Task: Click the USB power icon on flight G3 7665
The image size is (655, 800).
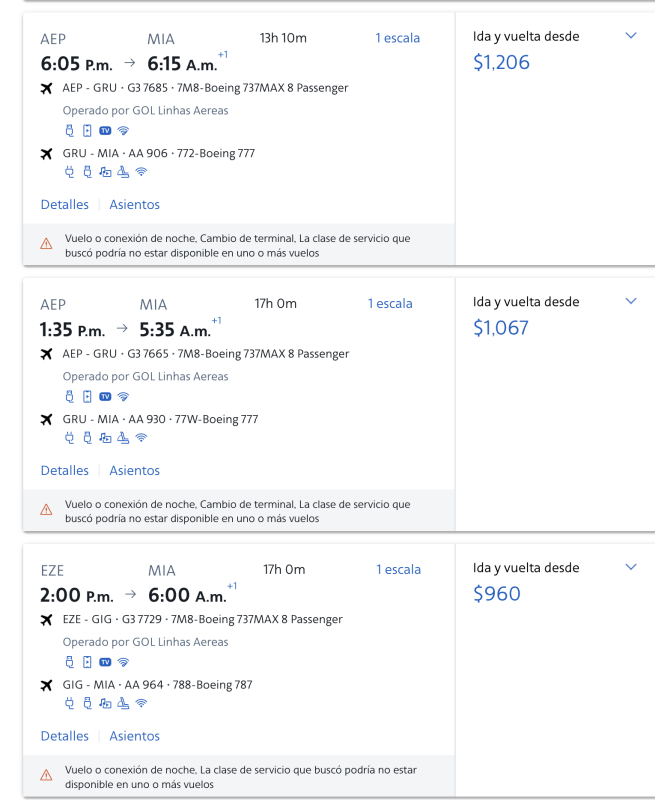Action: 70,397
